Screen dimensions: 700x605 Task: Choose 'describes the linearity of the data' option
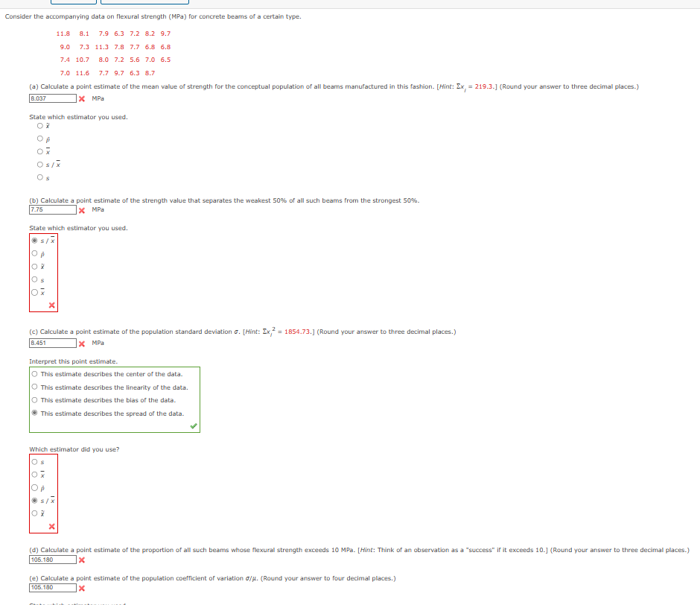(34, 387)
